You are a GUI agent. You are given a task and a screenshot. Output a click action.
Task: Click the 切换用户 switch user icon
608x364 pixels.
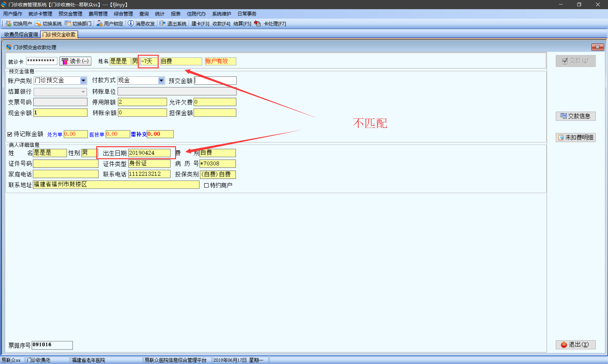[9, 24]
